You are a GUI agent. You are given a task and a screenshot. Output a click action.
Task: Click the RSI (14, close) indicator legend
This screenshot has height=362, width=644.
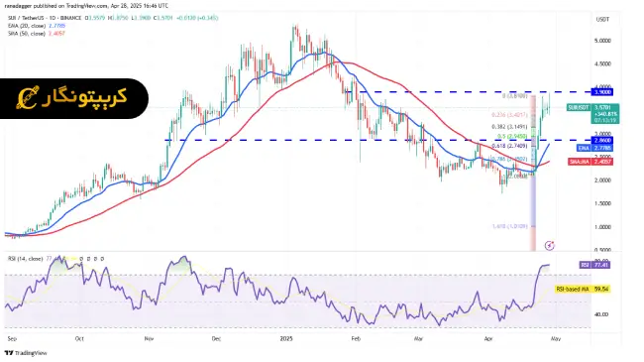[26, 259]
